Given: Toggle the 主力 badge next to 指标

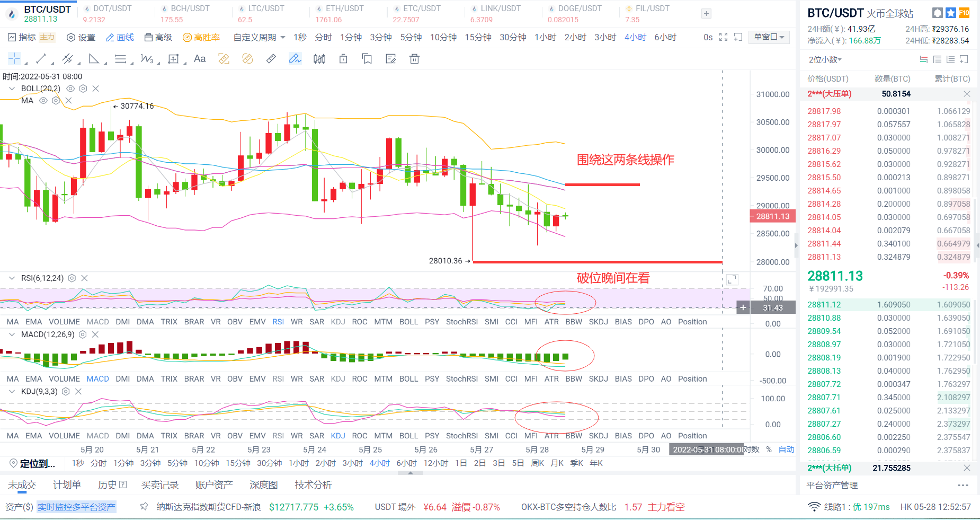Looking at the screenshot, I should [x=47, y=37].
